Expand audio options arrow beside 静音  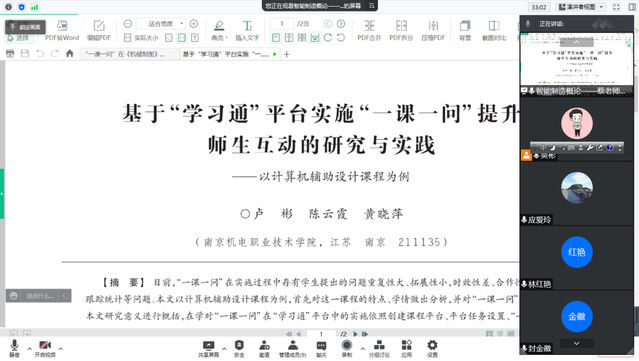click(29, 349)
